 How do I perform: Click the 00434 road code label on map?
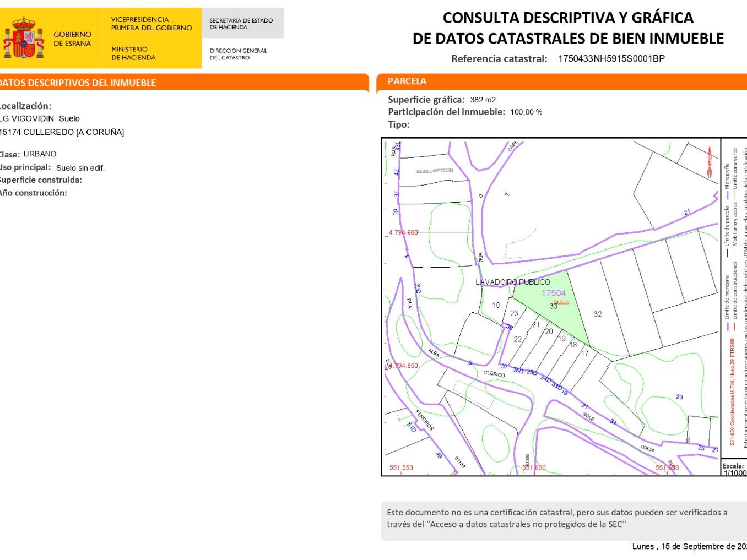pyautogui.click(x=647, y=449)
